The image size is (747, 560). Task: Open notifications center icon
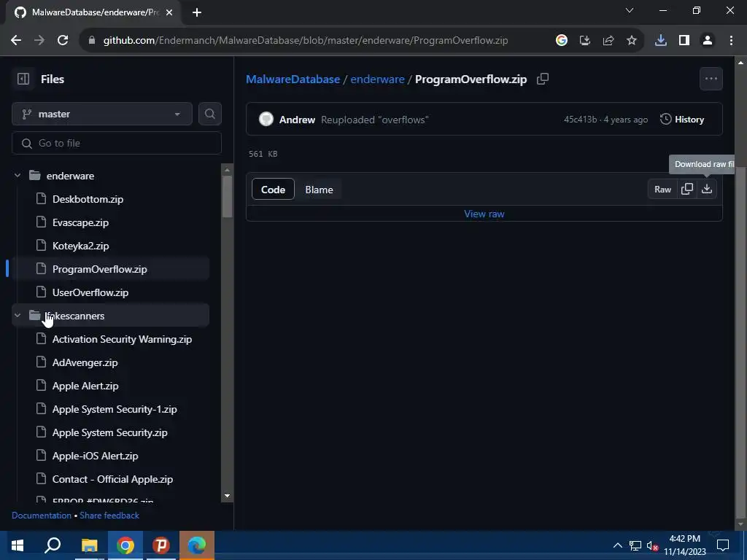[x=723, y=545]
